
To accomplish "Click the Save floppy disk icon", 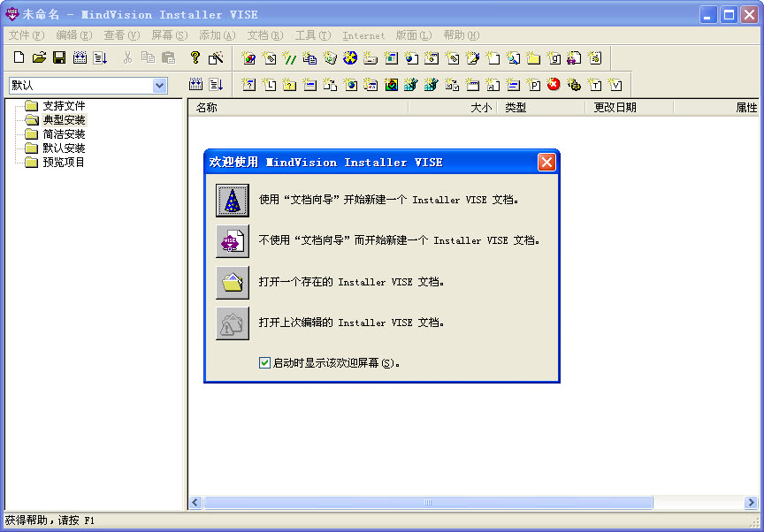I will (59, 58).
